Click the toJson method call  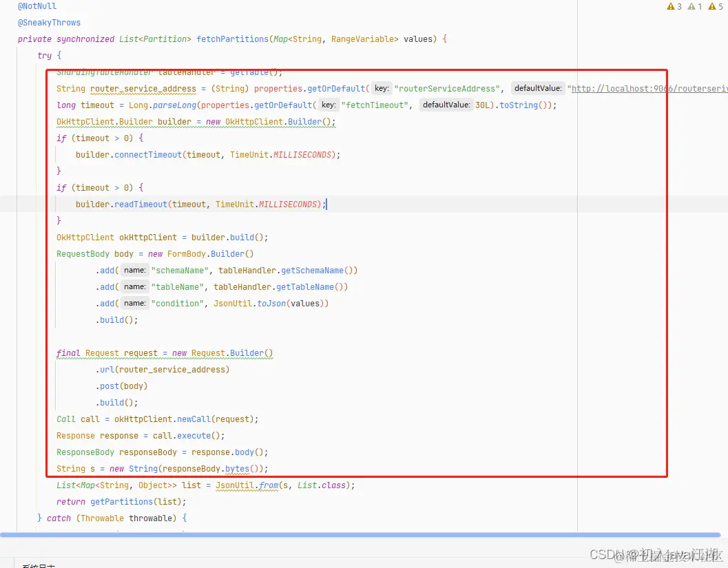(271, 304)
